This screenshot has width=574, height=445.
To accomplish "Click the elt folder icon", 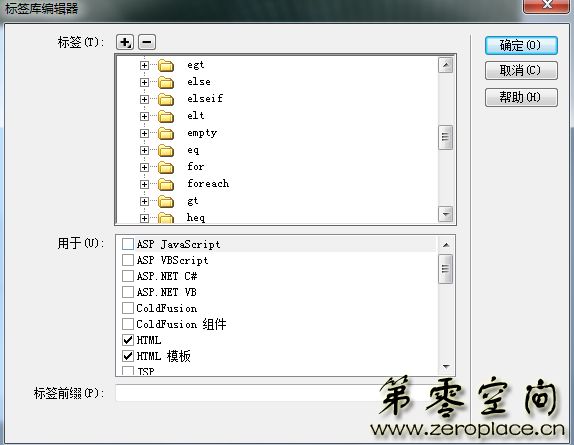I will (x=166, y=116).
